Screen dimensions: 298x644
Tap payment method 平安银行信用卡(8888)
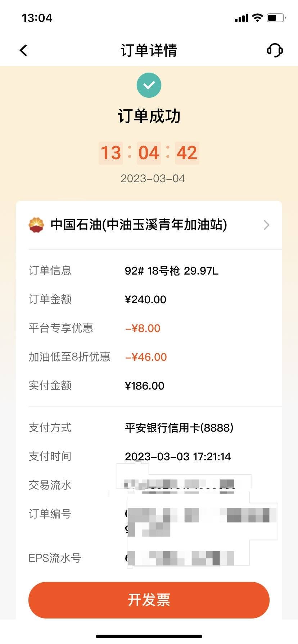179,428
